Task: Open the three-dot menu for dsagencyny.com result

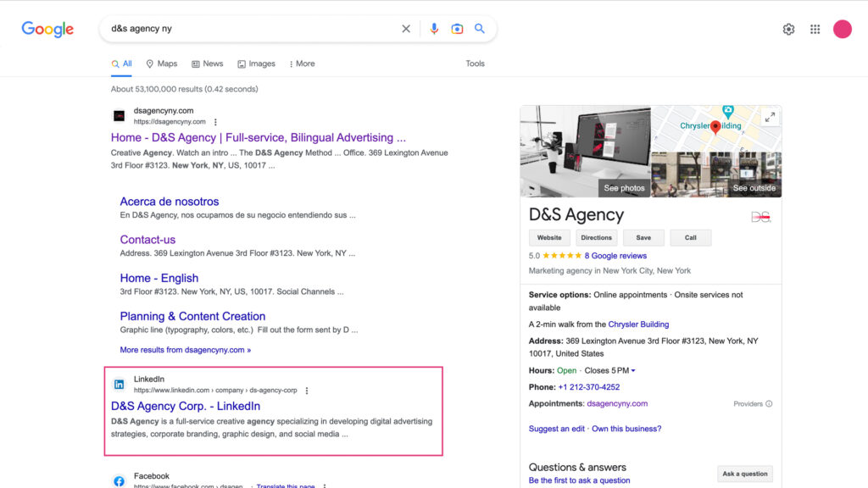Action: [x=215, y=122]
